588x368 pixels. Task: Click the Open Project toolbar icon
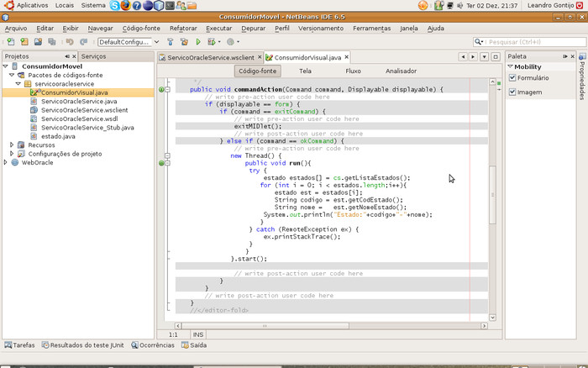point(38,42)
